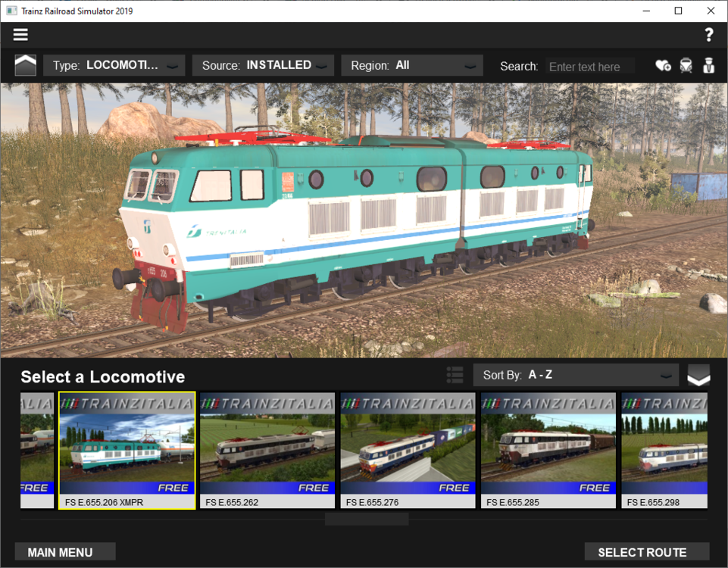The width and height of the screenshot is (728, 568).
Task: Select FS E.655.276 locomotive thumbnail
Action: (x=408, y=451)
